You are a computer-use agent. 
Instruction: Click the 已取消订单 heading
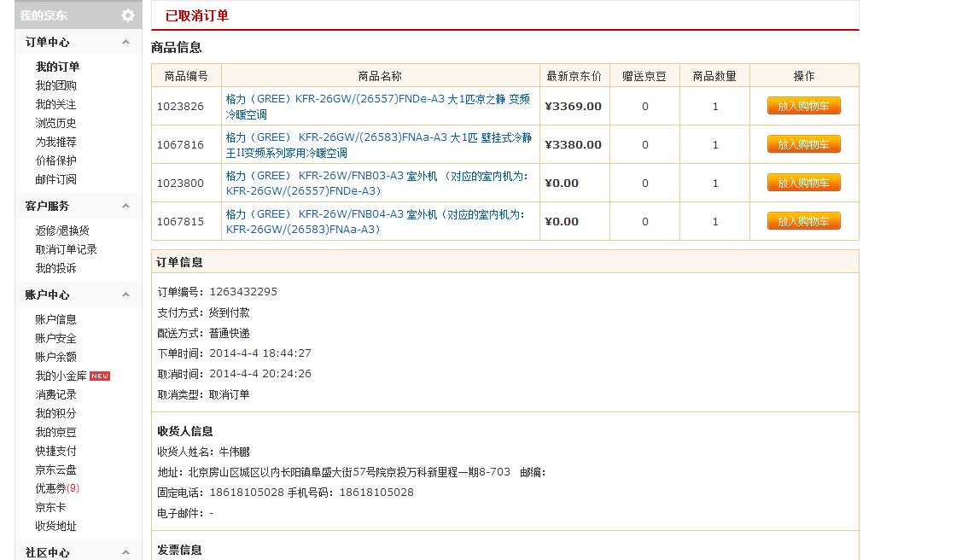197,16
